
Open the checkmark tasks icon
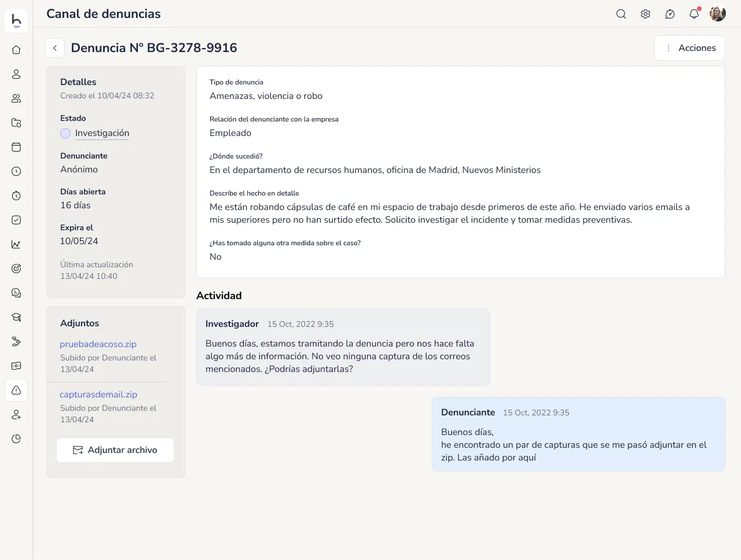[16, 220]
